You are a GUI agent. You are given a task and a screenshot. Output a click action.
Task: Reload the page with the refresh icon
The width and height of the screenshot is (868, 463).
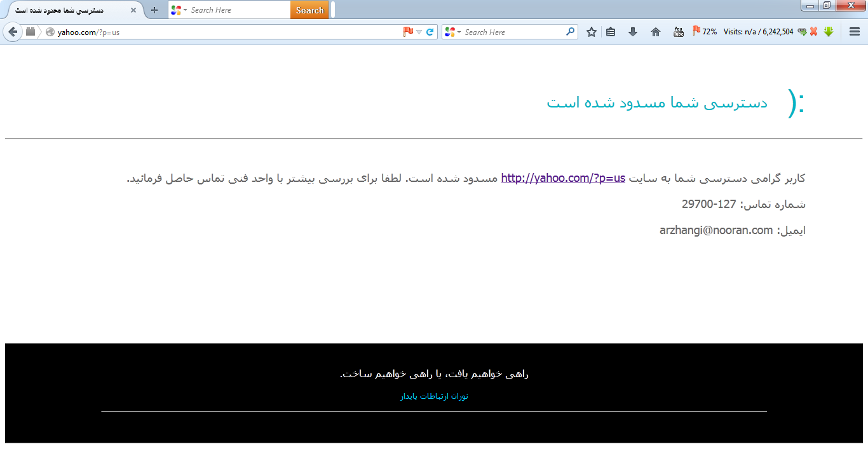pyautogui.click(x=430, y=32)
